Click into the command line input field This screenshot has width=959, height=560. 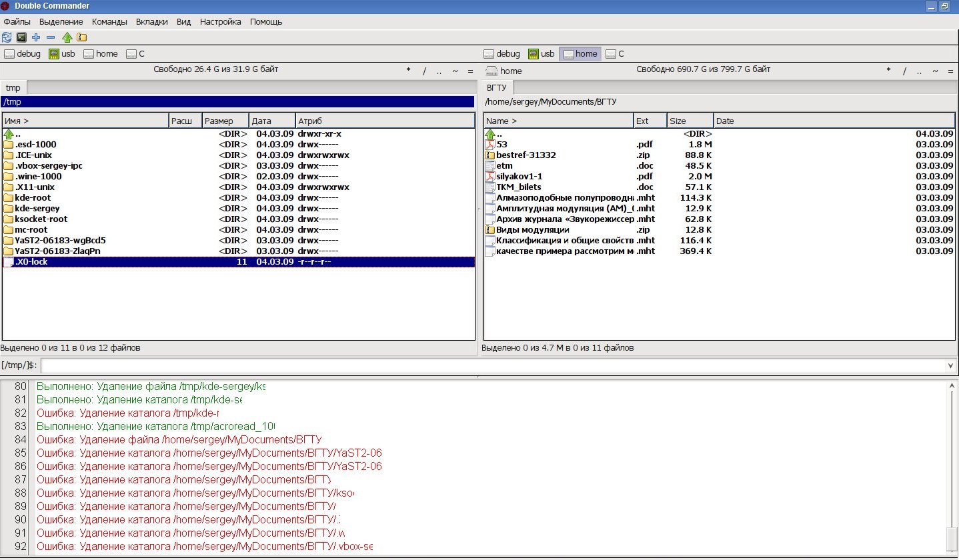[494, 366]
